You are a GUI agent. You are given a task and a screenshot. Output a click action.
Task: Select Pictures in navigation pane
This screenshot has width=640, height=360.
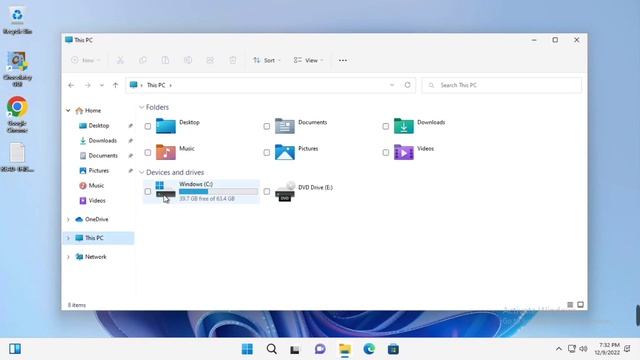98,171
